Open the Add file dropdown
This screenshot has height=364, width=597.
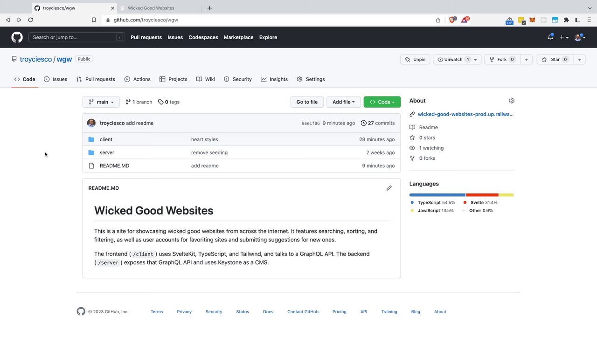(x=343, y=102)
